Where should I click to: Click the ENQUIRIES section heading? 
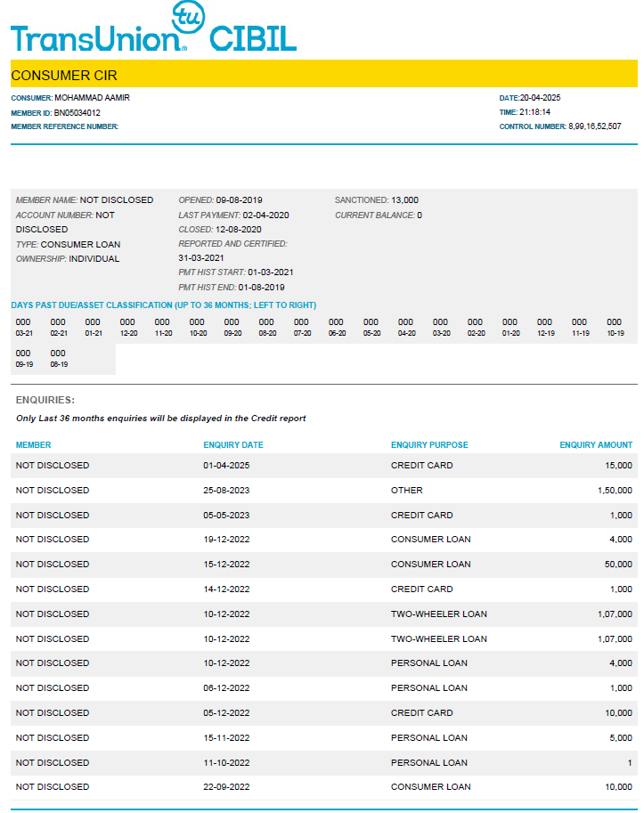point(45,401)
